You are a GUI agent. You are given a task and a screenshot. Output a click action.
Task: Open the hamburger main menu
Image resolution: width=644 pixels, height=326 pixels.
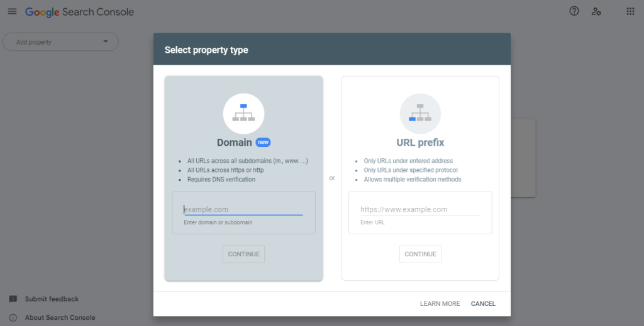(x=13, y=11)
